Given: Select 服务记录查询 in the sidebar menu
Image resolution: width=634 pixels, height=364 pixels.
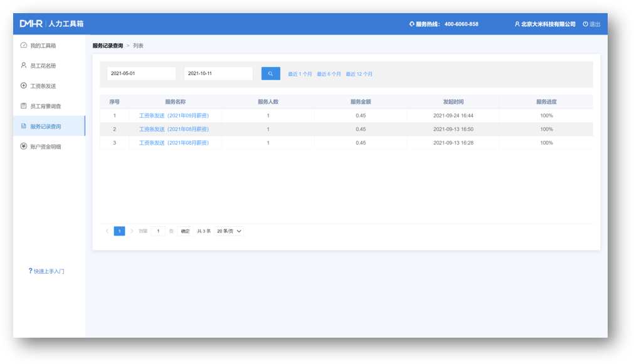Looking at the screenshot, I should pos(46,127).
